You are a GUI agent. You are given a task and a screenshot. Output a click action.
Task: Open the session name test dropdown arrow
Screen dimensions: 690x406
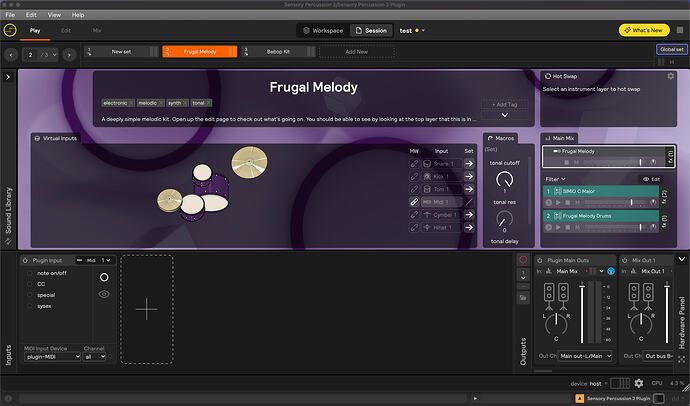423,30
